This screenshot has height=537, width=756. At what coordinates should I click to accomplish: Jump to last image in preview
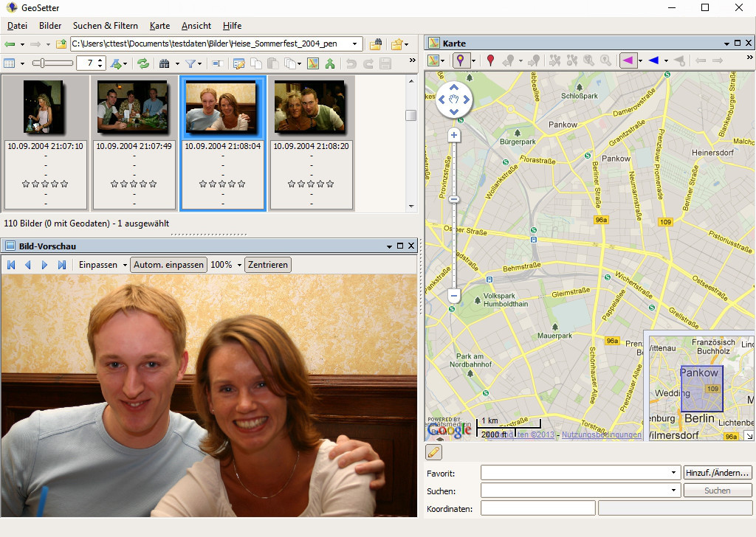(62, 265)
